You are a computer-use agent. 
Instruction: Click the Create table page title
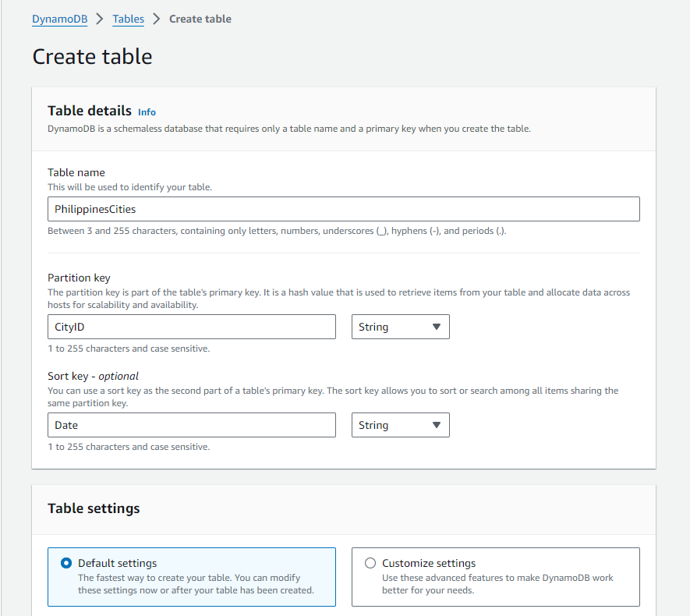[92, 56]
